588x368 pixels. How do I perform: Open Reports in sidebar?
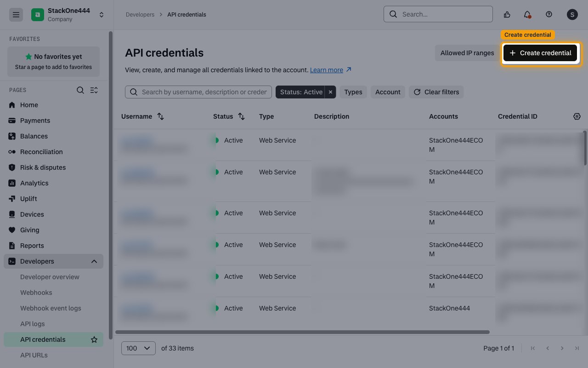(53, 246)
